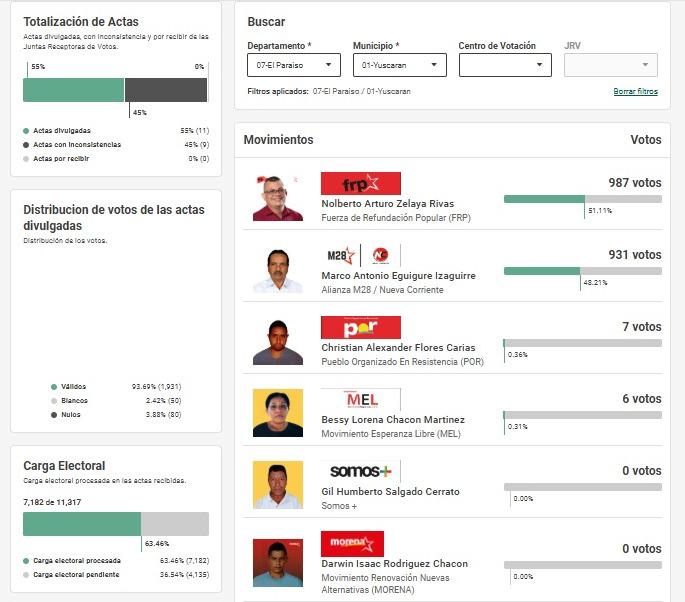Click the POR party logo
The height and width of the screenshot is (602, 685).
point(360,328)
